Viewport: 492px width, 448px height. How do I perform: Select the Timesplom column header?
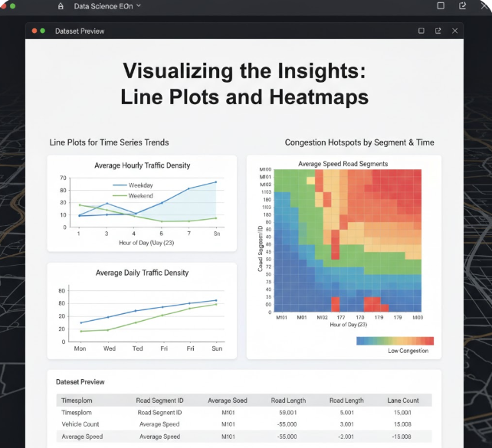pos(77,401)
